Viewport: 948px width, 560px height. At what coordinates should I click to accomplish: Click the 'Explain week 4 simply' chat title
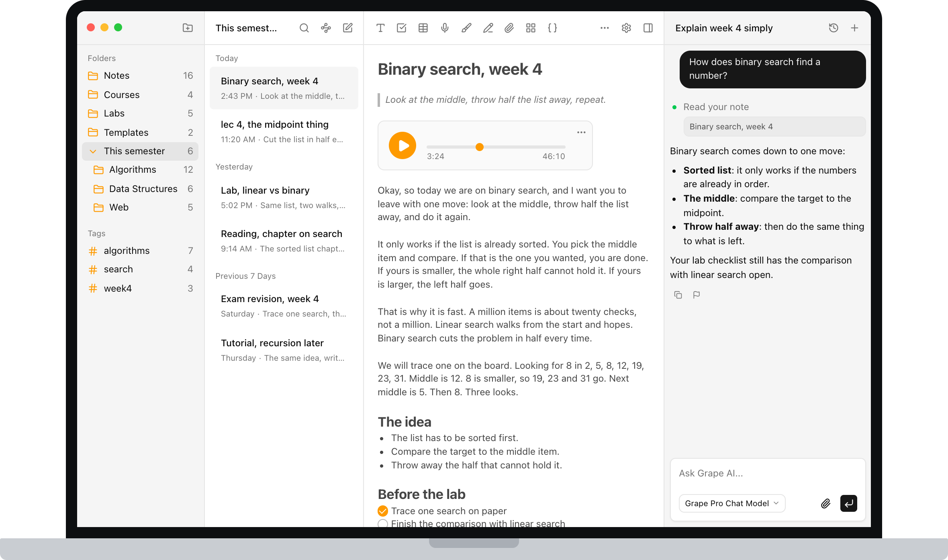(x=724, y=28)
